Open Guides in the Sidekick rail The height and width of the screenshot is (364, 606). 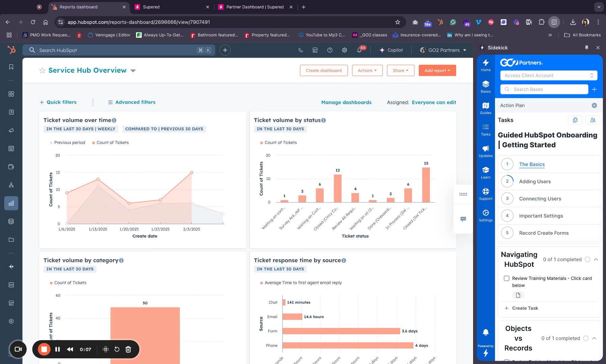click(486, 108)
